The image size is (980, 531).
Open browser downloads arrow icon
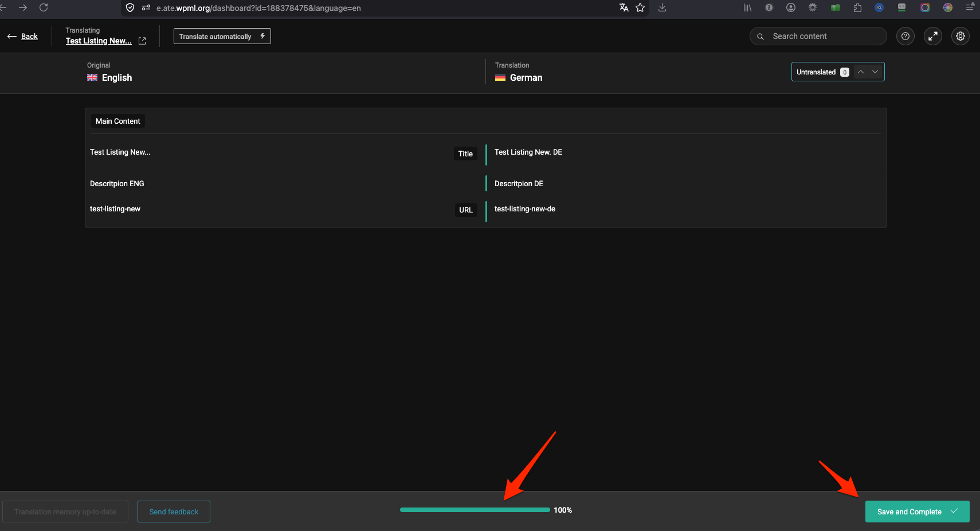(662, 7)
